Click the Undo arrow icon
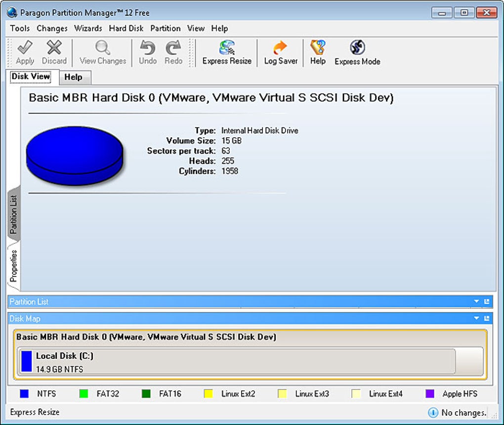The image size is (504, 425). click(148, 47)
